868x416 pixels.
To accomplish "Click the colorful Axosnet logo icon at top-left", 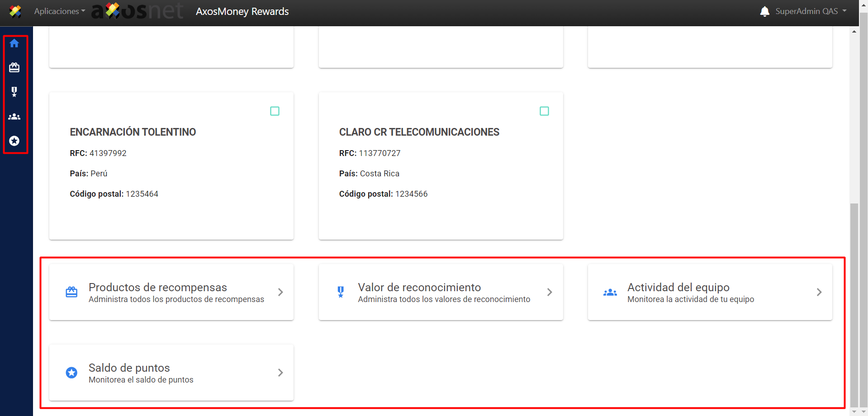I will pos(15,11).
